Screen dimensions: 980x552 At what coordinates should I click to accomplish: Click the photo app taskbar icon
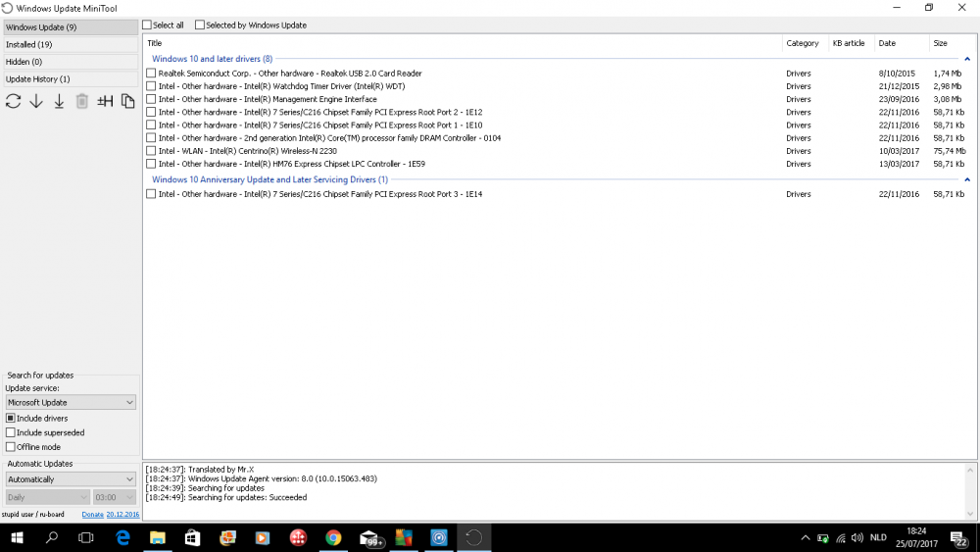[x=227, y=537]
